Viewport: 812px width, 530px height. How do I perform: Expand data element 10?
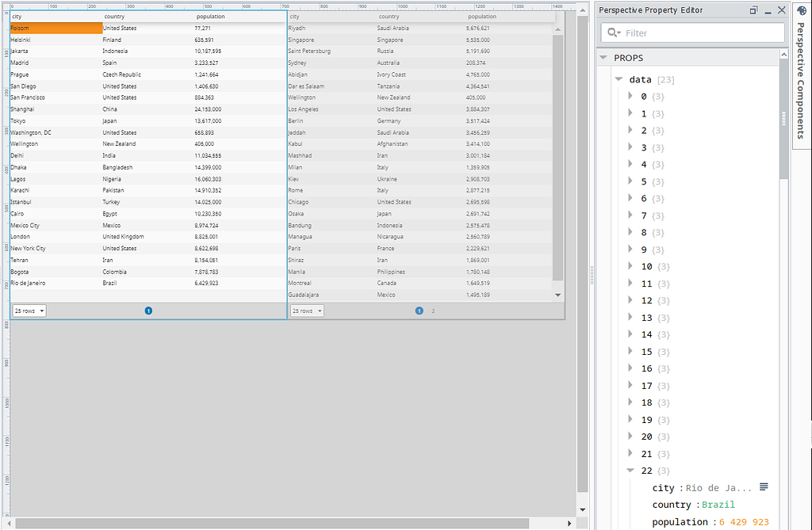(630, 266)
